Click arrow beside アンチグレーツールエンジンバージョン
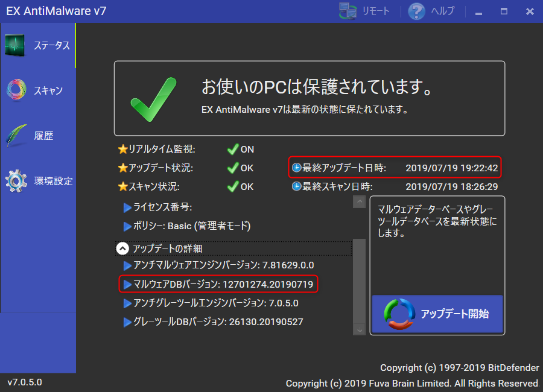 127,303
